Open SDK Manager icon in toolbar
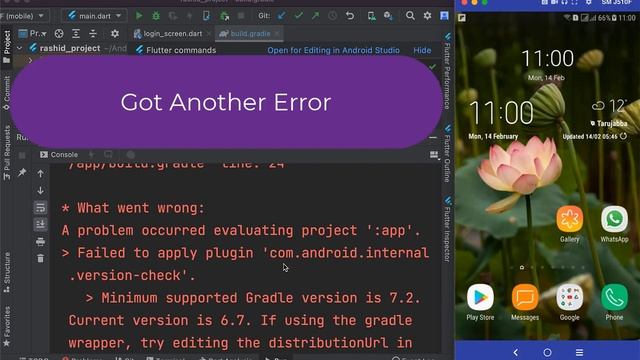 (388, 16)
